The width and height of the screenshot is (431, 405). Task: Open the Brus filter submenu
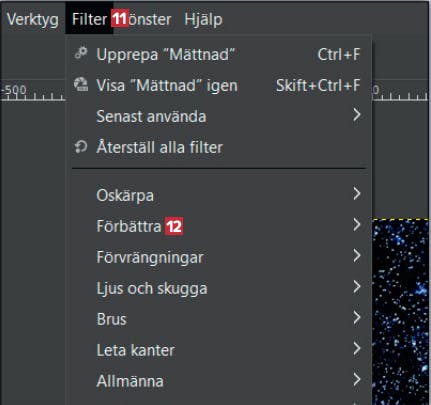click(219, 319)
